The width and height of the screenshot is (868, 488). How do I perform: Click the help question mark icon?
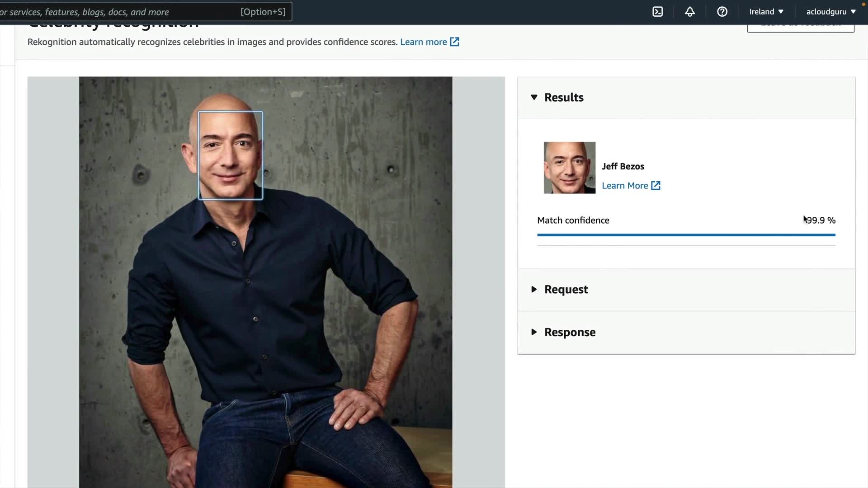722,12
